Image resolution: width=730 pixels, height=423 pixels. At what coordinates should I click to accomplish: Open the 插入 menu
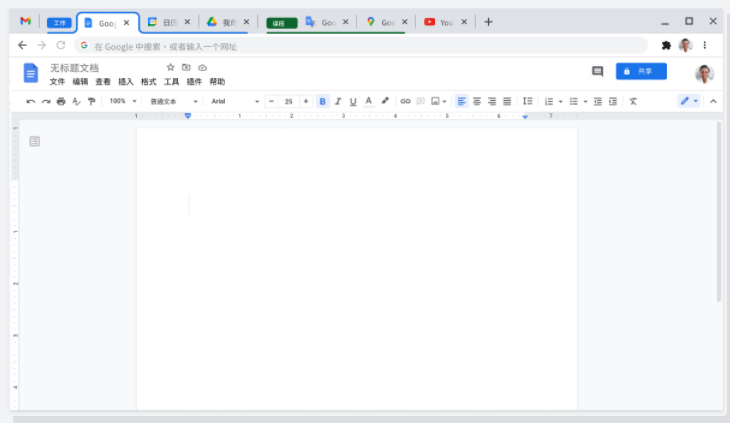click(126, 82)
